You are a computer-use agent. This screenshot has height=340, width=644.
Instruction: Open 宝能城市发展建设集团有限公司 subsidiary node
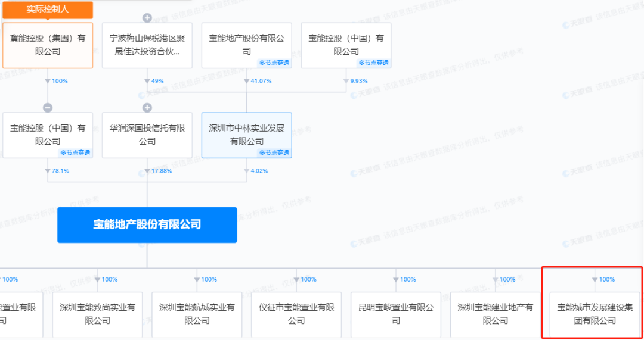[595, 314]
